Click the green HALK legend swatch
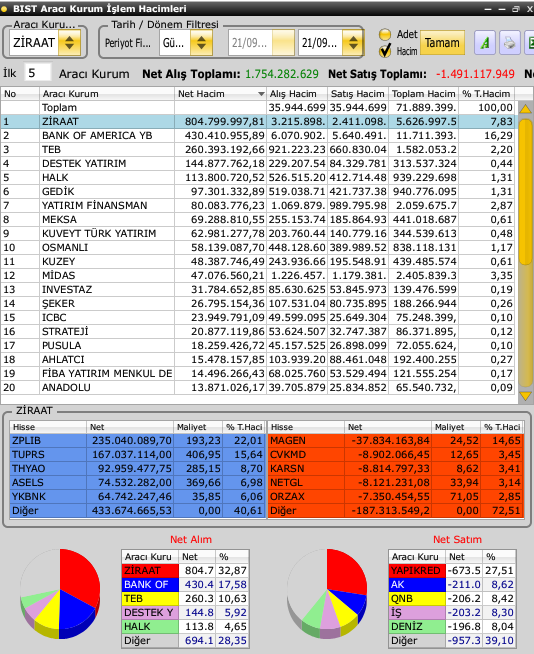 pyautogui.click(x=150, y=626)
